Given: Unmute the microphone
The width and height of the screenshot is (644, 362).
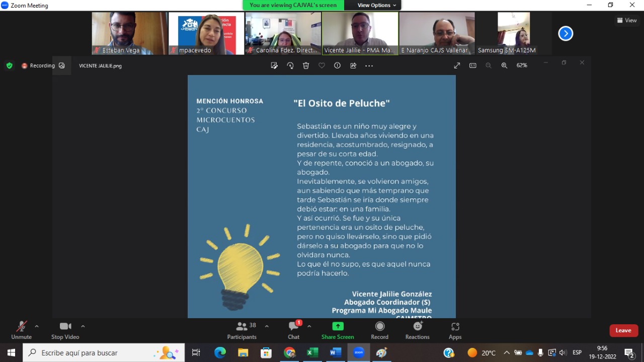Looking at the screenshot, I should click(21, 330).
